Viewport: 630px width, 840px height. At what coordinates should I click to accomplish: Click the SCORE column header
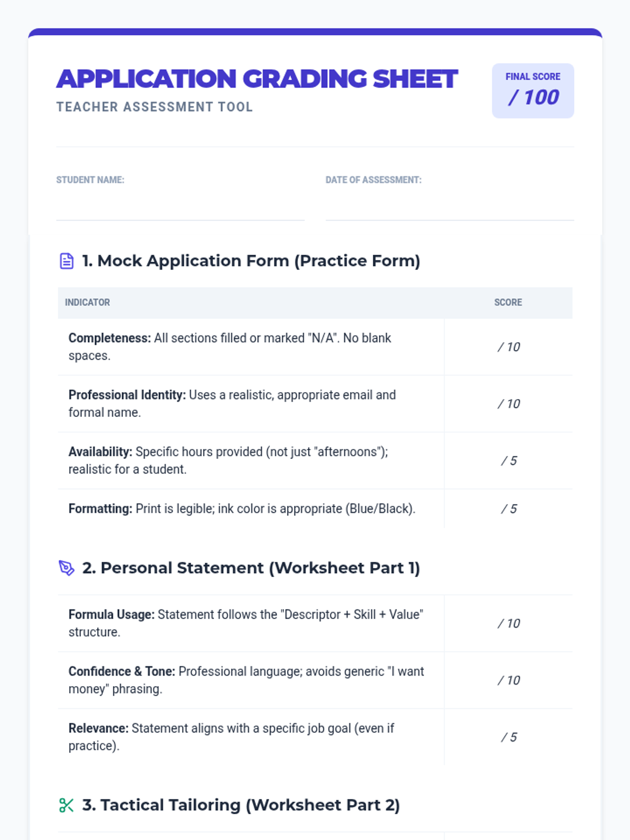[x=508, y=302]
